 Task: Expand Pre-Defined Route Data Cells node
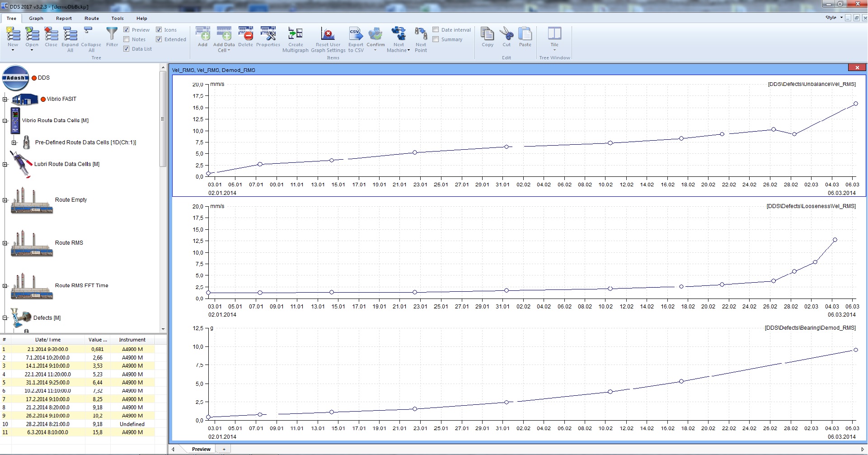pyautogui.click(x=14, y=142)
